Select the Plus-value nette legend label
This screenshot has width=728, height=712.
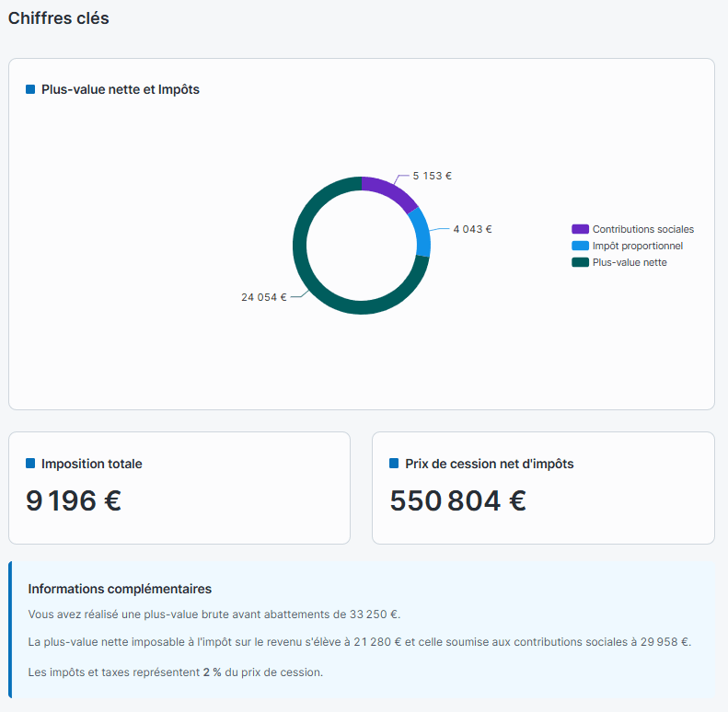coord(630,262)
